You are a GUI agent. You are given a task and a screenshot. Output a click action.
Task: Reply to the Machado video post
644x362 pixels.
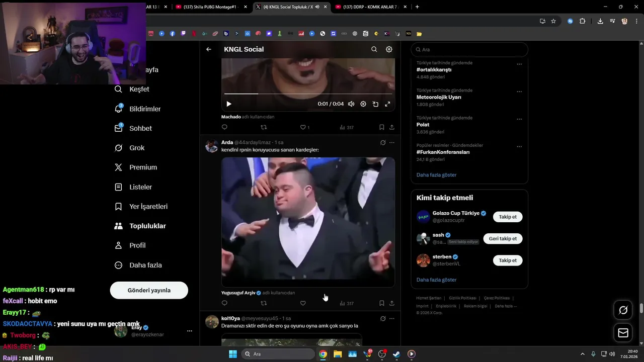224,127
